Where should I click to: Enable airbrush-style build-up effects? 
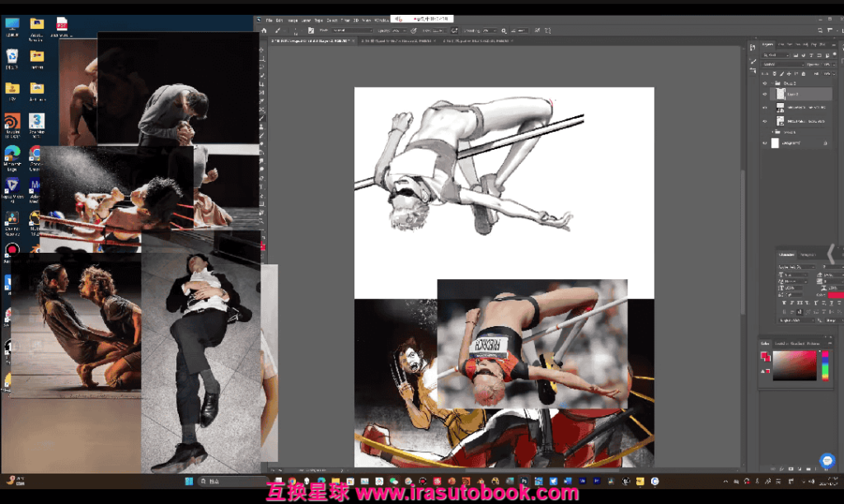(455, 30)
